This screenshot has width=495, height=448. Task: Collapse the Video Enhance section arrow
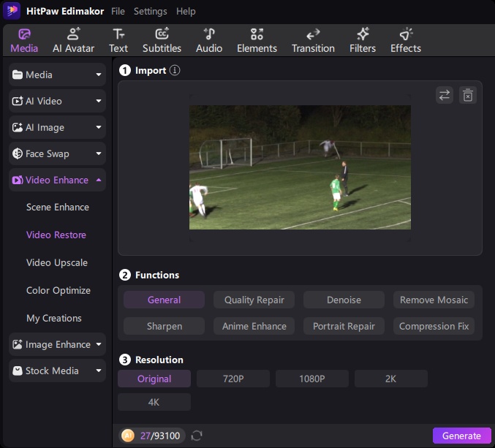(x=99, y=180)
